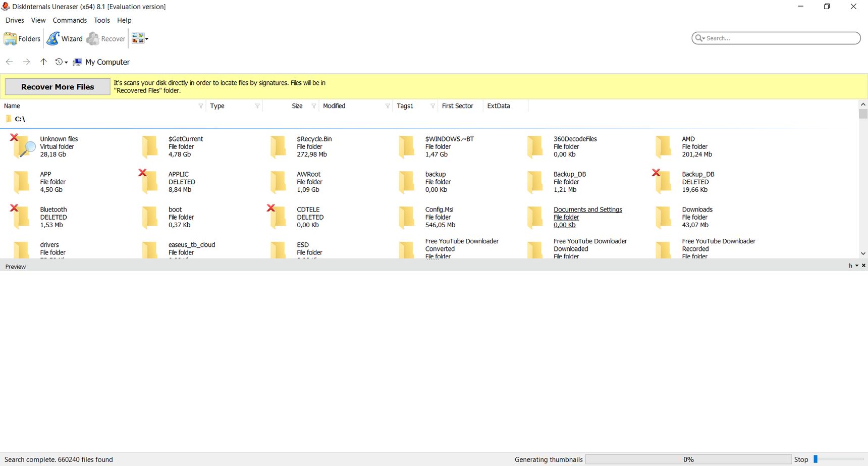868x466 pixels.
Task: Click the Generating thumbnails progress bar
Action: pos(688,459)
